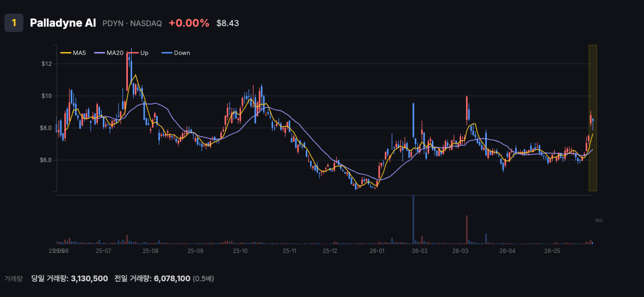Click the 25-07 date axis label
This screenshot has height=297, width=644.
coord(103,251)
